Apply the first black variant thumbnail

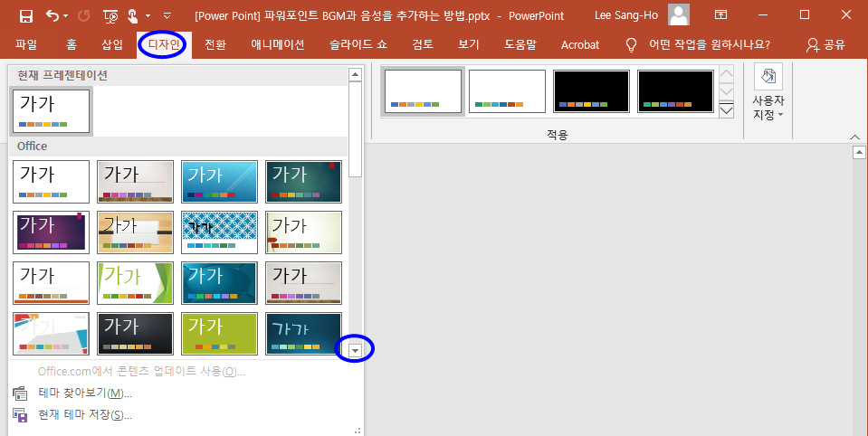[591, 91]
